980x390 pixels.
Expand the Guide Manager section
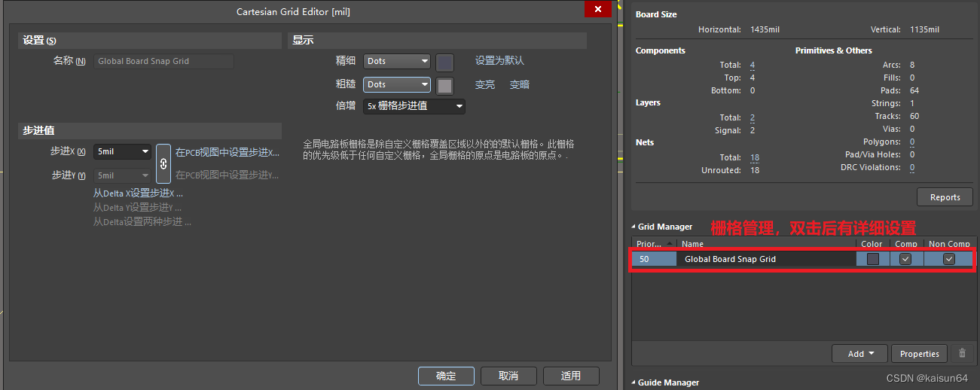pos(633,382)
